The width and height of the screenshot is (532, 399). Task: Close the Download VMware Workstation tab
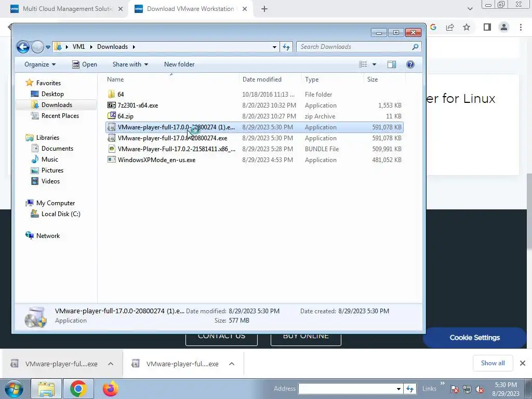point(245,9)
